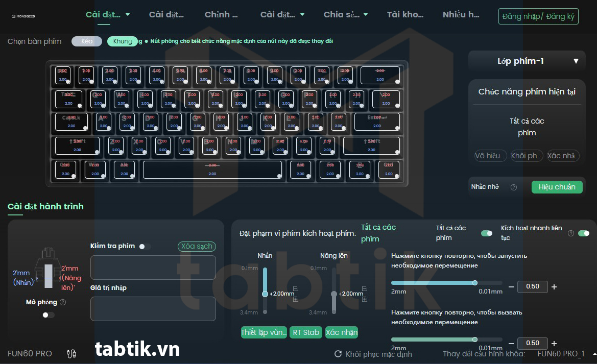Screen dimensions: 597x364
Task: Click the USB connection icon beside FUN60 PRO
Action: [x=71, y=353]
